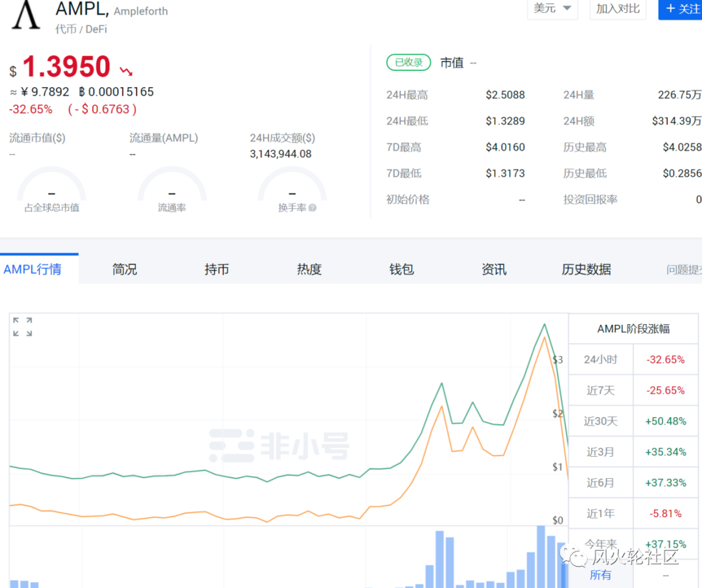Image resolution: width=702 pixels, height=588 pixels.
Task: Expand the 所有 time range option
Action: [600, 574]
